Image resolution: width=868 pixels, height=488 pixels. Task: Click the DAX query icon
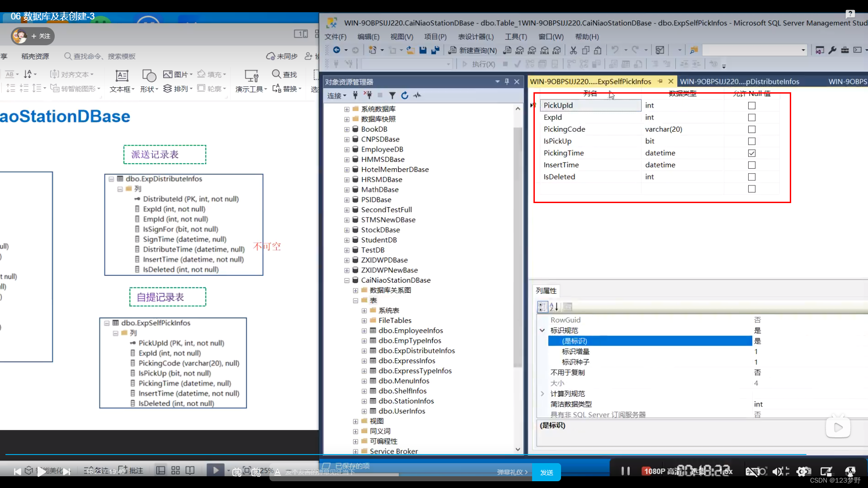pyautogui.click(x=557, y=50)
